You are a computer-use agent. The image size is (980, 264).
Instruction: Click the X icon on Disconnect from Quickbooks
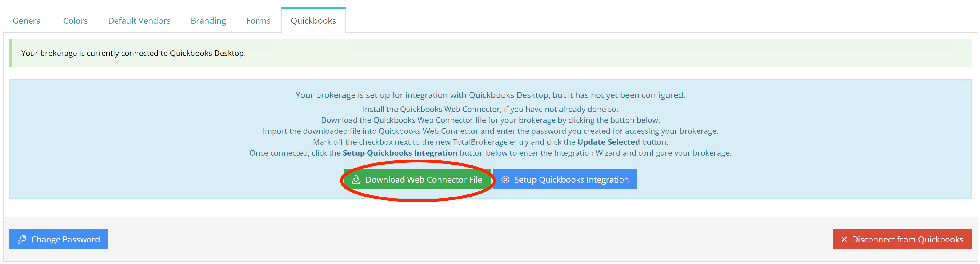[x=844, y=239]
